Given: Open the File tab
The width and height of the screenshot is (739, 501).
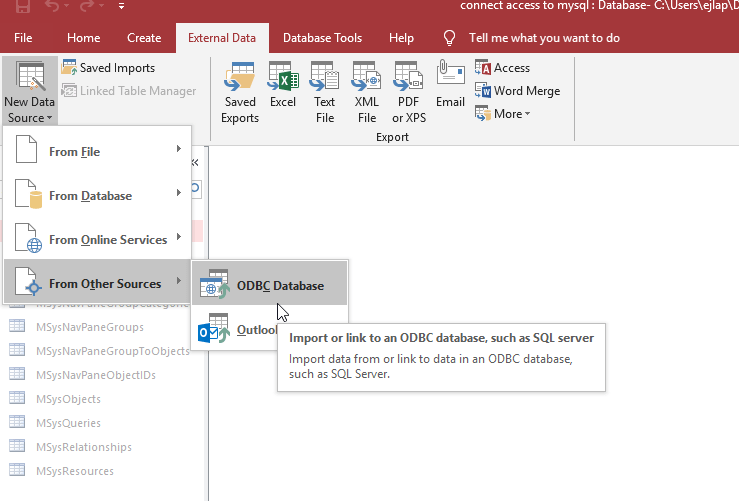Looking at the screenshot, I should pyautogui.click(x=23, y=38).
